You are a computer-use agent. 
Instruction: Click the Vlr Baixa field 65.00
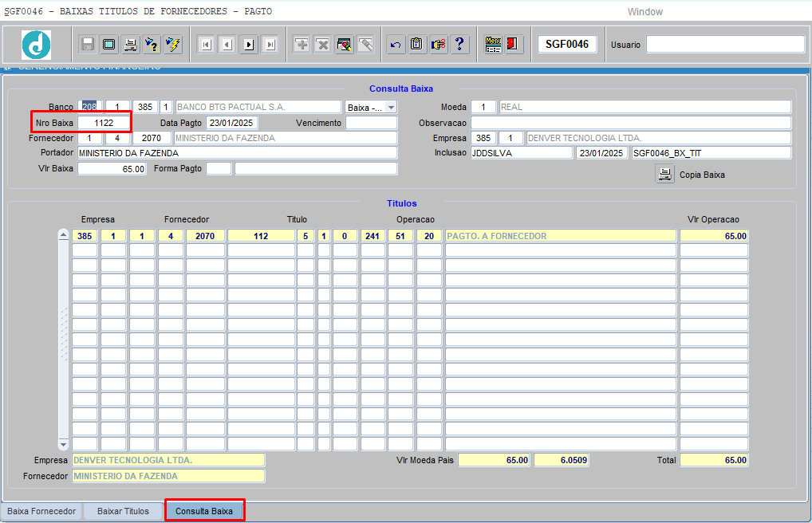[112, 169]
